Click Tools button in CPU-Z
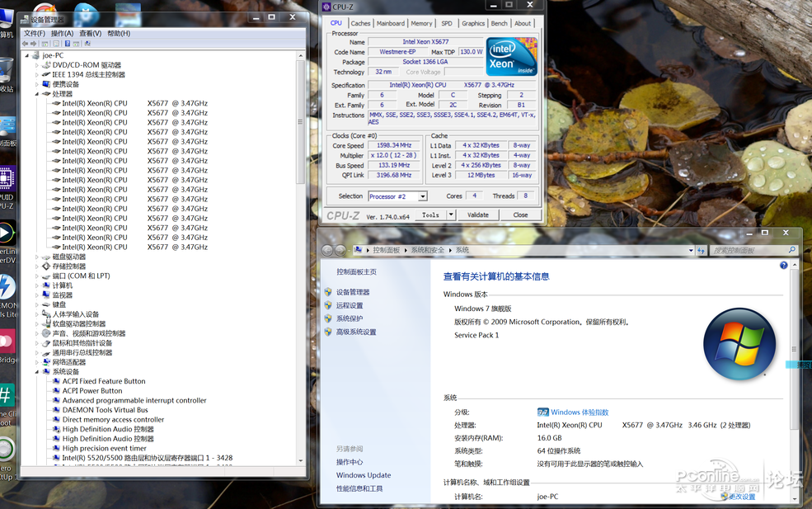Image resolution: width=812 pixels, height=509 pixels. click(430, 214)
